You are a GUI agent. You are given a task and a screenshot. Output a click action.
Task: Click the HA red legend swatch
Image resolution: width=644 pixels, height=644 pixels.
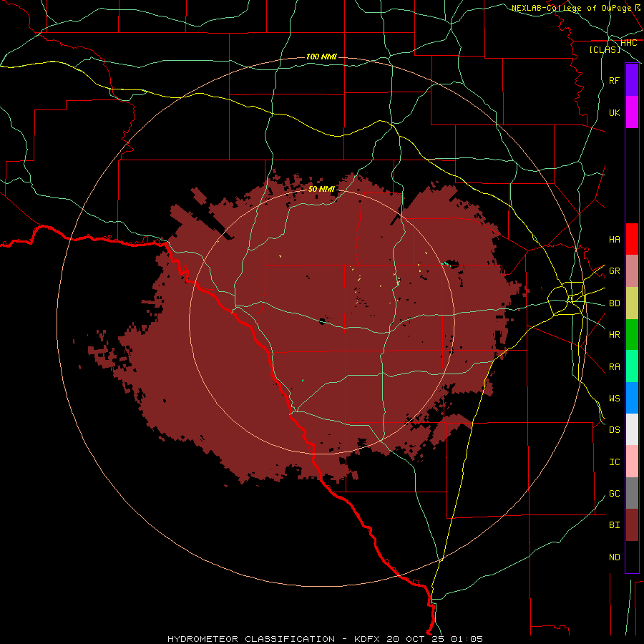(632, 239)
